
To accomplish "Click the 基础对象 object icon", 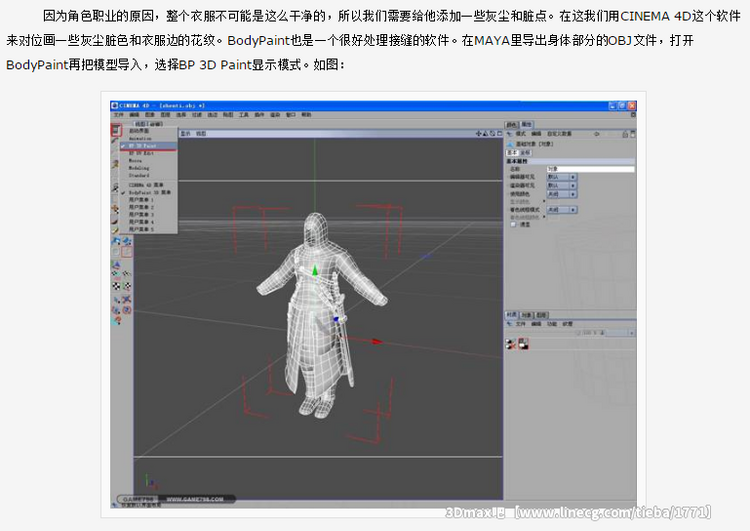I will coord(510,144).
